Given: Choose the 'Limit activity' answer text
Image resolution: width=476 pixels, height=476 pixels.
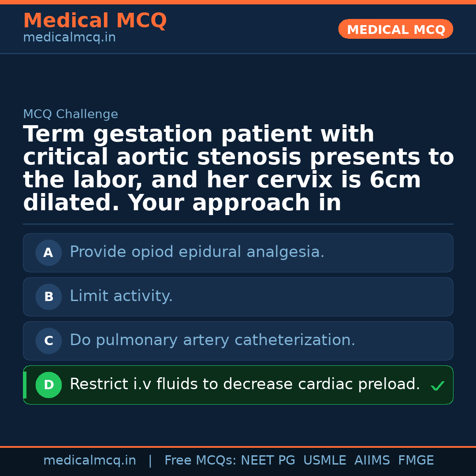Looking at the screenshot, I should pos(121,296).
